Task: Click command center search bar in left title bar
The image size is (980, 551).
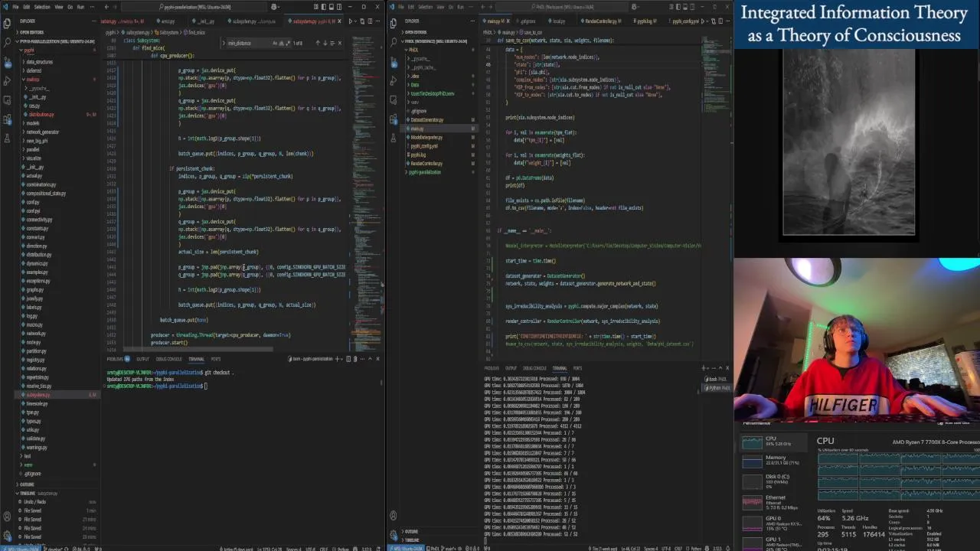Action: click(x=194, y=6)
